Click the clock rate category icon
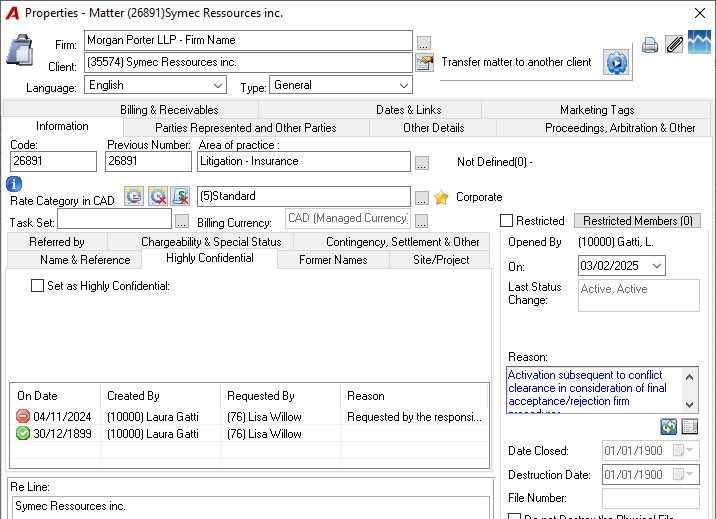The image size is (716, 519). [134, 196]
